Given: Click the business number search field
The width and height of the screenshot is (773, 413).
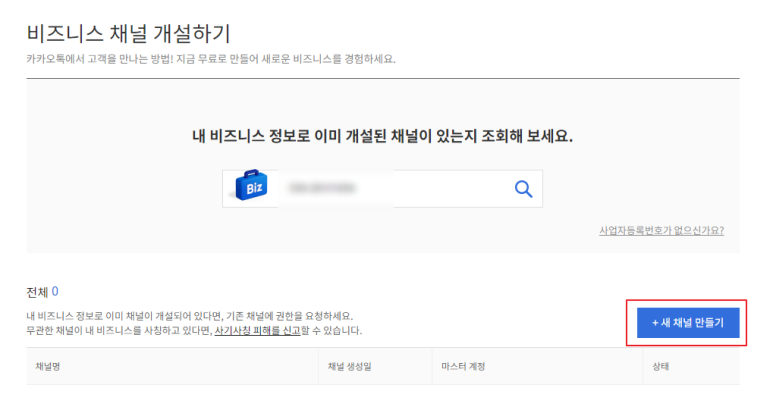Looking at the screenshot, I should [383, 189].
